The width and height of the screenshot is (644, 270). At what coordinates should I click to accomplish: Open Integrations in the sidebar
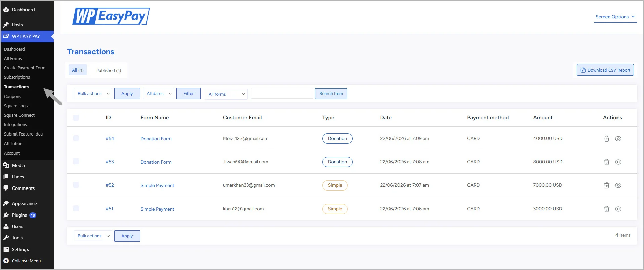(15, 124)
